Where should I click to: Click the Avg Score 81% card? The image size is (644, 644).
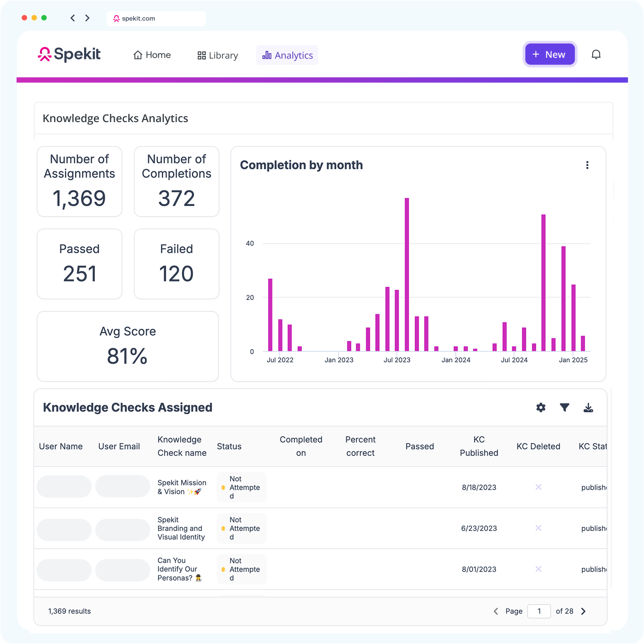pyautogui.click(x=128, y=346)
